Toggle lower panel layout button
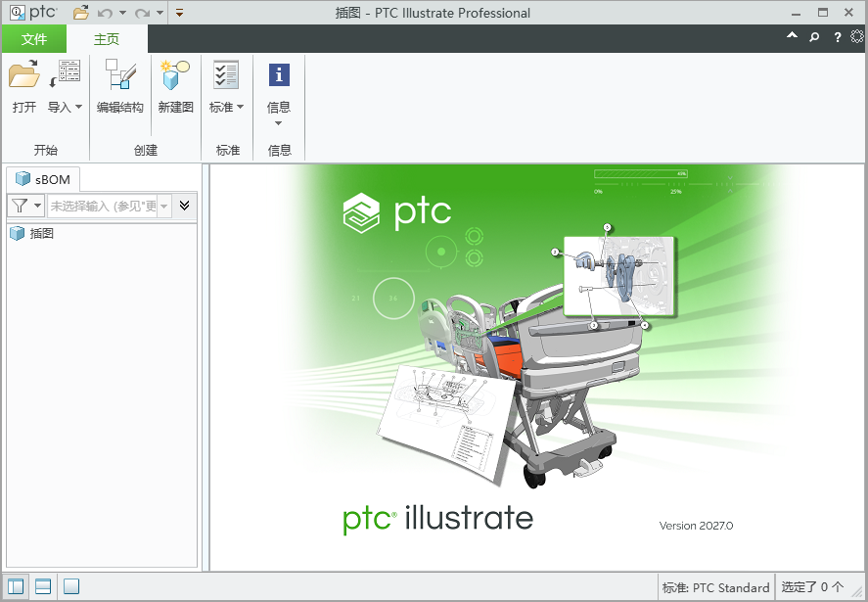This screenshot has width=868, height=602. point(43,586)
